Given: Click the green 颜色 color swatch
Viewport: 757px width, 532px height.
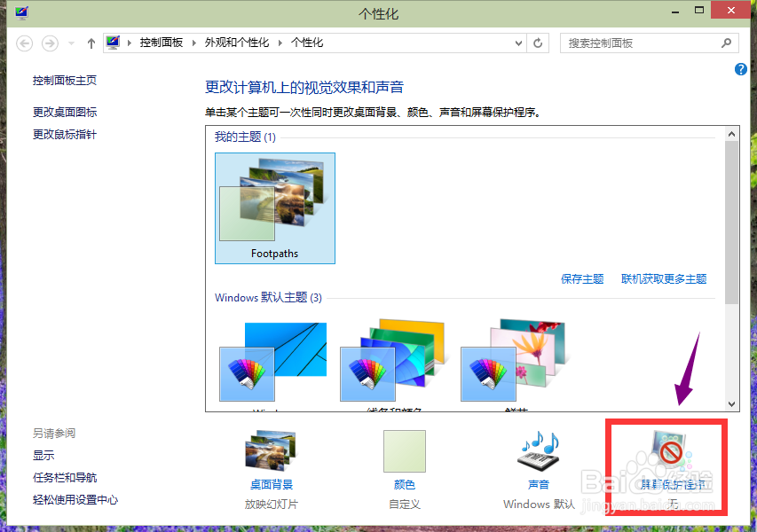Looking at the screenshot, I should pos(404,452).
